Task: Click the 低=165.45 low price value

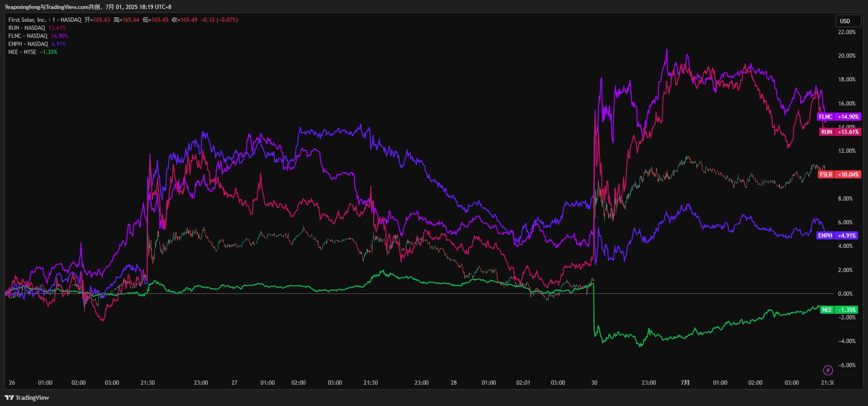Action: [x=156, y=20]
